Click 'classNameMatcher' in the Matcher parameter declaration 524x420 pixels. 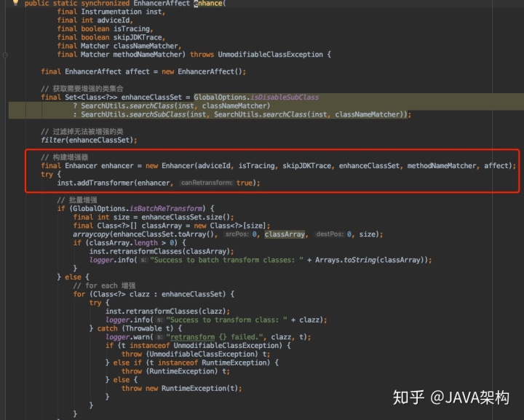pyautogui.click(x=146, y=46)
